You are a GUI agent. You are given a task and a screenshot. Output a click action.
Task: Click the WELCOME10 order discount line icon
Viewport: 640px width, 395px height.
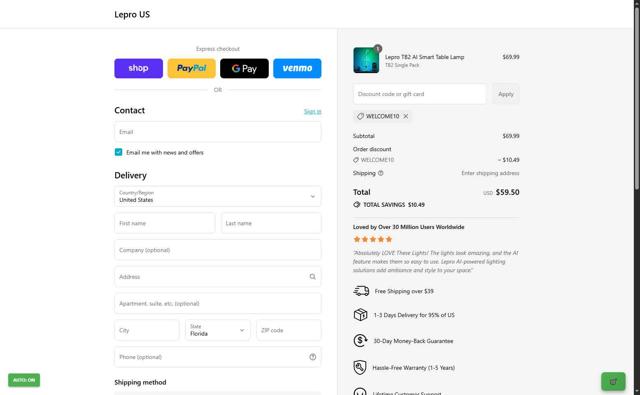pyautogui.click(x=356, y=160)
